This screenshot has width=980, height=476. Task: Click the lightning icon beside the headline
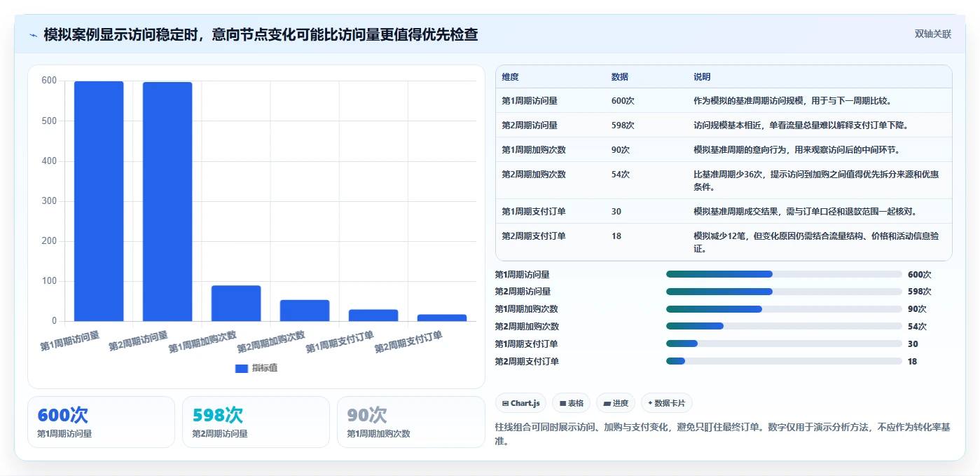point(34,34)
